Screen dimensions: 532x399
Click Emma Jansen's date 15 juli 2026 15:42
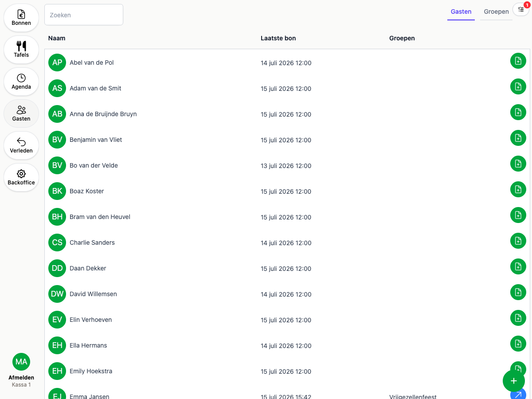click(x=286, y=396)
